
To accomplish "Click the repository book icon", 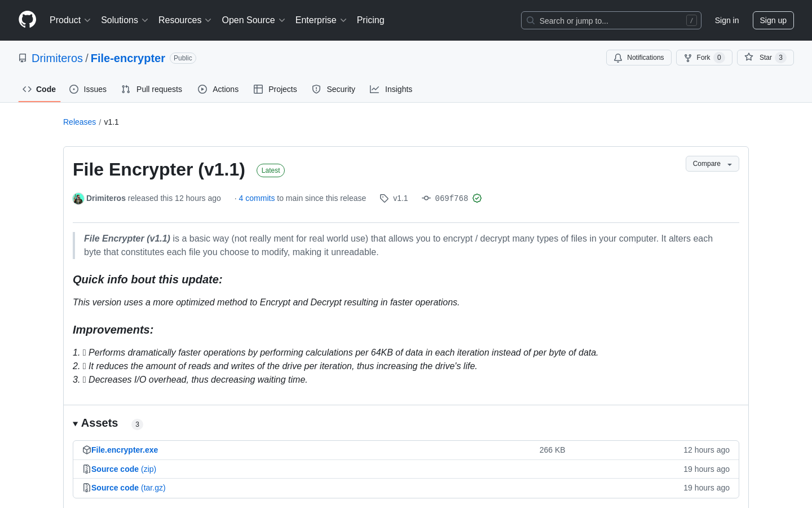I will click(23, 58).
